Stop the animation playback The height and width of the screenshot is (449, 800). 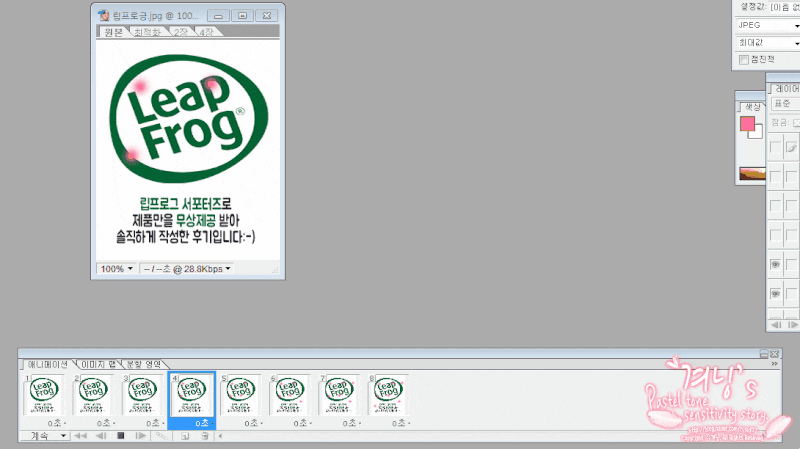click(x=120, y=436)
